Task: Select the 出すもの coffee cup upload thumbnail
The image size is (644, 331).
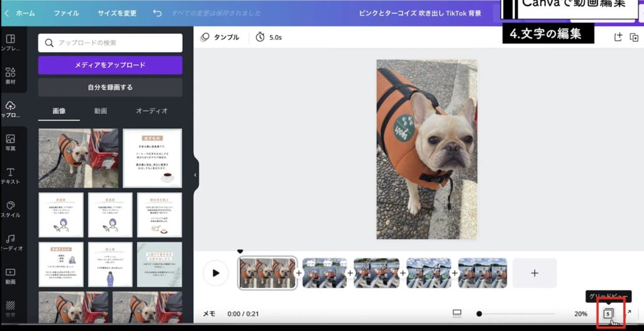Action: coord(152,159)
